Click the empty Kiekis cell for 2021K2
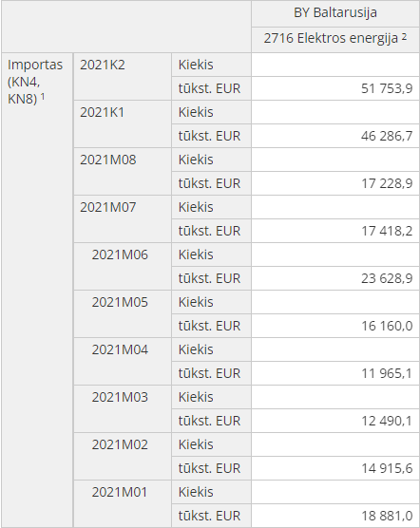Viewport: 420px width, 528px height. [x=335, y=65]
